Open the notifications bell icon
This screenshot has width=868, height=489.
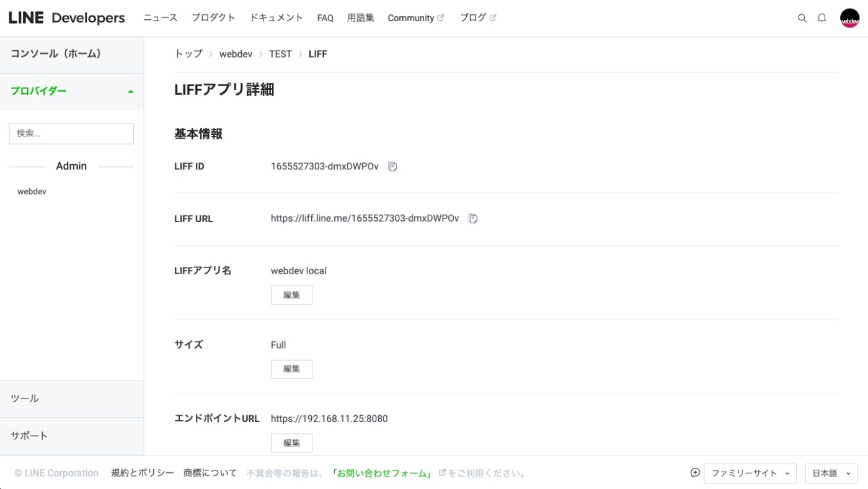(822, 18)
